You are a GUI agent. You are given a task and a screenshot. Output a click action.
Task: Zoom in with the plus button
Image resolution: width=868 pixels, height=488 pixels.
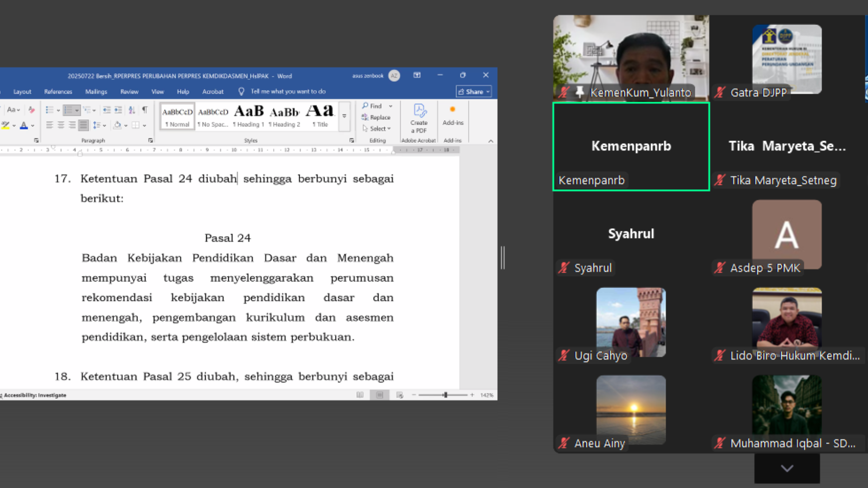tap(472, 395)
